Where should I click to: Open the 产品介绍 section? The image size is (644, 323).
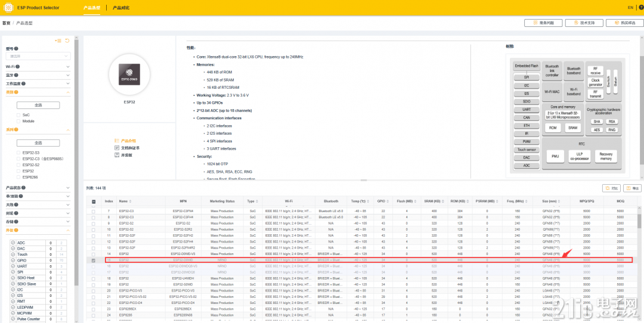tap(125, 141)
